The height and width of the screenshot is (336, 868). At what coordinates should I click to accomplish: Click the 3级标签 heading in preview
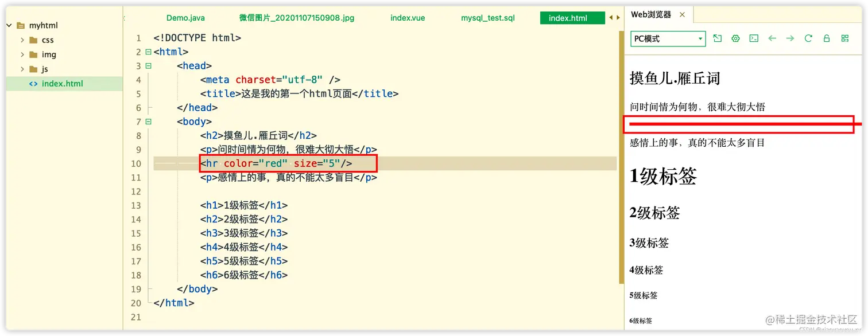(x=649, y=243)
